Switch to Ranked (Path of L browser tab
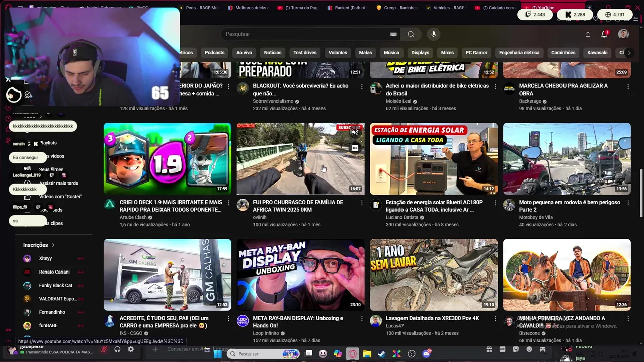Viewport: 644px width, 362px height. (348, 8)
